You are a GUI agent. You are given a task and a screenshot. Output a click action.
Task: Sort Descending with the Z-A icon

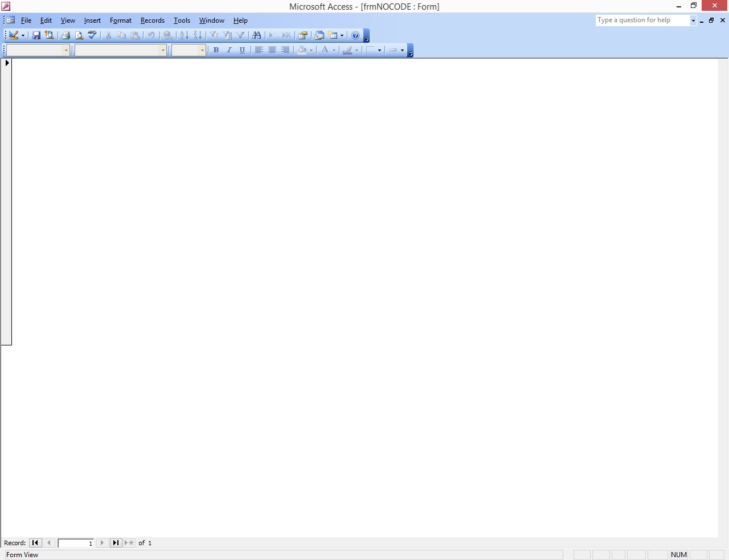coord(197,35)
